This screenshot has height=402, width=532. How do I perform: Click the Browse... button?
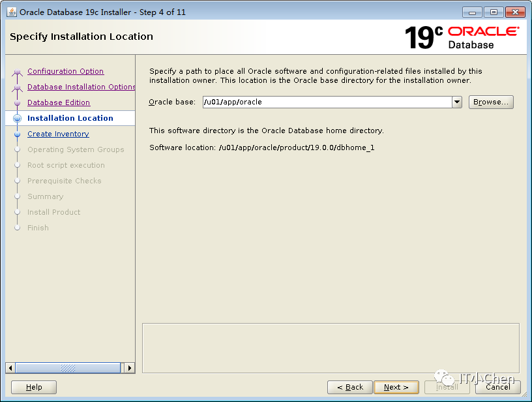(x=491, y=102)
